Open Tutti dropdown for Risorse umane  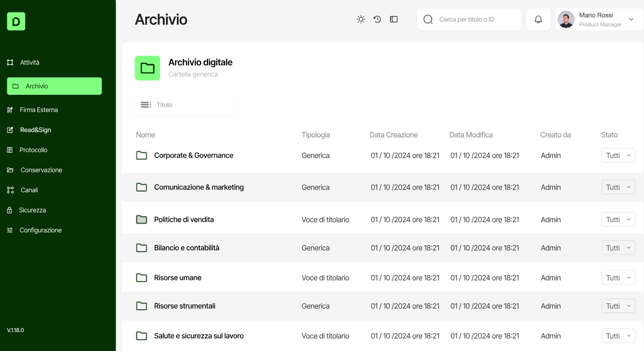coord(618,278)
